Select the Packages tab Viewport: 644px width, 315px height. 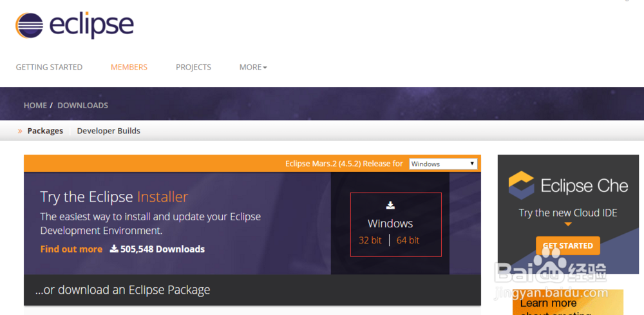(x=45, y=131)
